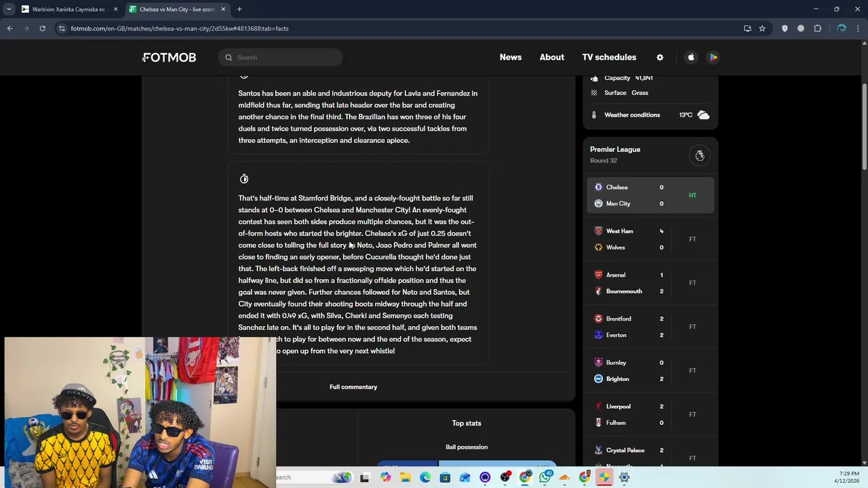Image resolution: width=868 pixels, height=488 pixels.
Task: Click the Top stats heading
Action: (x=467, y=423)
